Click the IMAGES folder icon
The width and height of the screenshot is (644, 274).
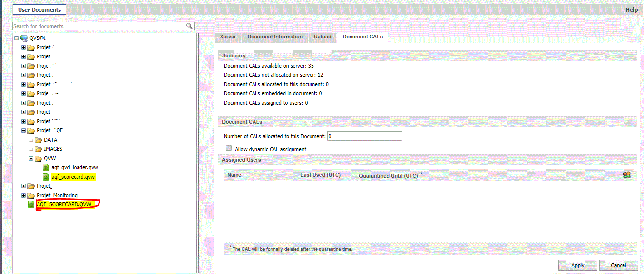coord(39,149)
